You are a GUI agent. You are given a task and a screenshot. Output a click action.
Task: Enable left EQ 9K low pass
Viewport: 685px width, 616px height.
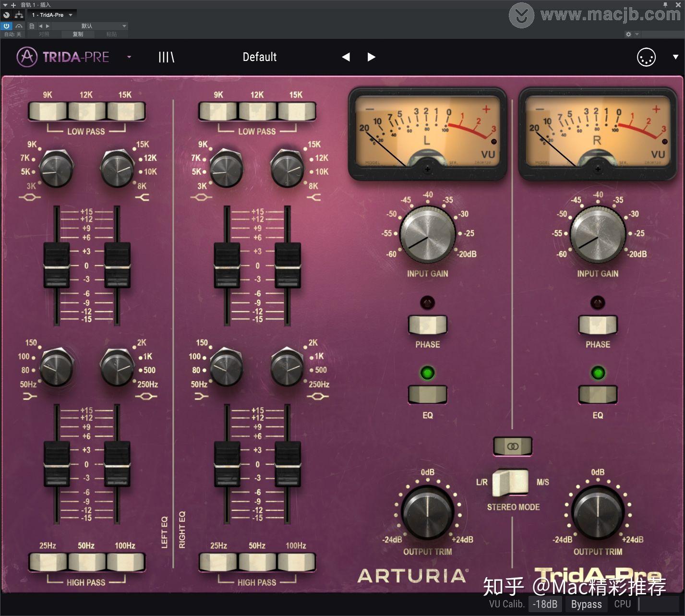(48, 111)
